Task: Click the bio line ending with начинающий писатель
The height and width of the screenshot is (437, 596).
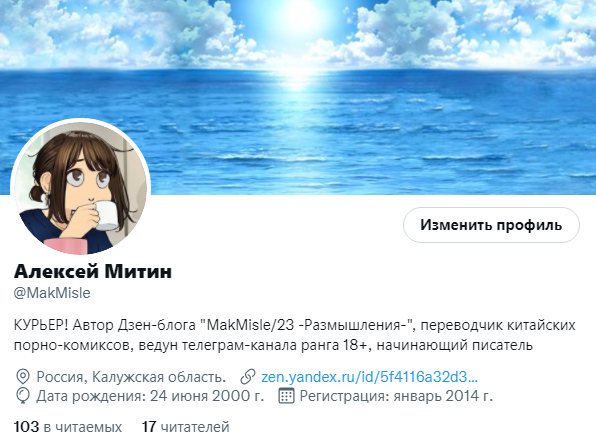Action: [x=273, y=345]
